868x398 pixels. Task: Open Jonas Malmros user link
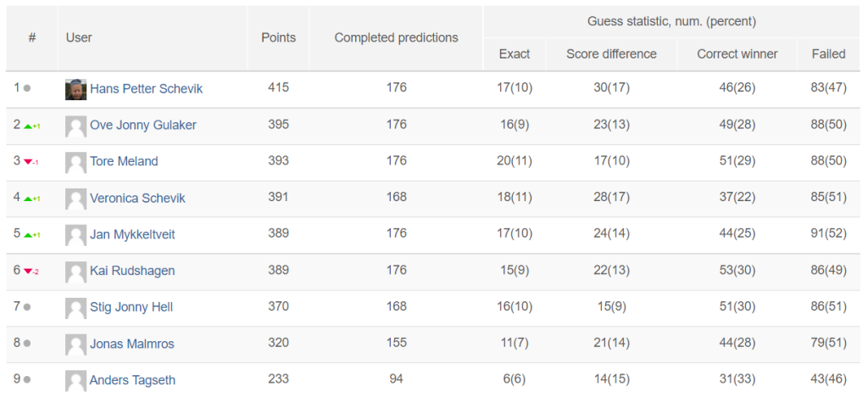click(131, 344)
